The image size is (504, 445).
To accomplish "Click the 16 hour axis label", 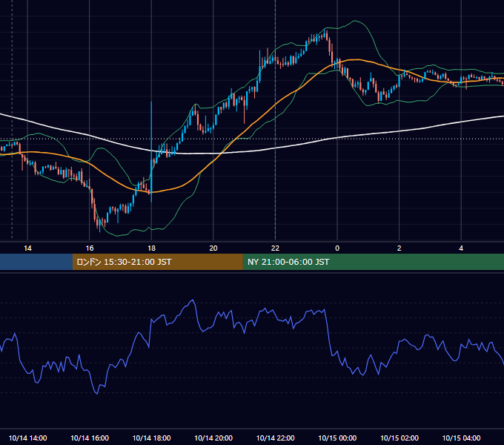I will point(90,248).
